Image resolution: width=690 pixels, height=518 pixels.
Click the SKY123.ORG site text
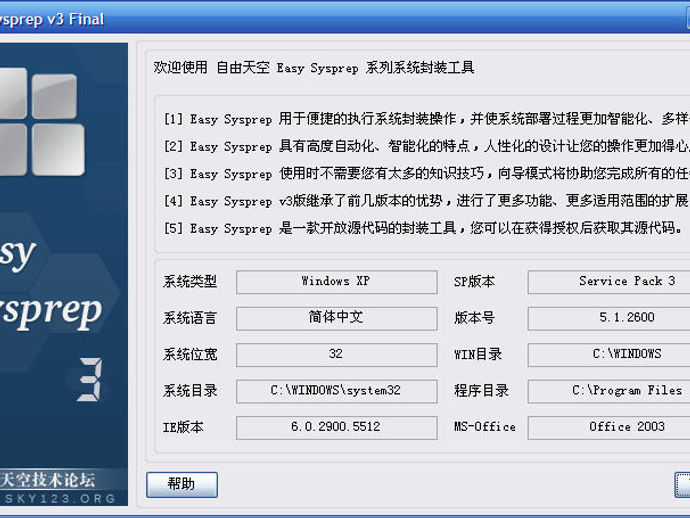[60, 498]
